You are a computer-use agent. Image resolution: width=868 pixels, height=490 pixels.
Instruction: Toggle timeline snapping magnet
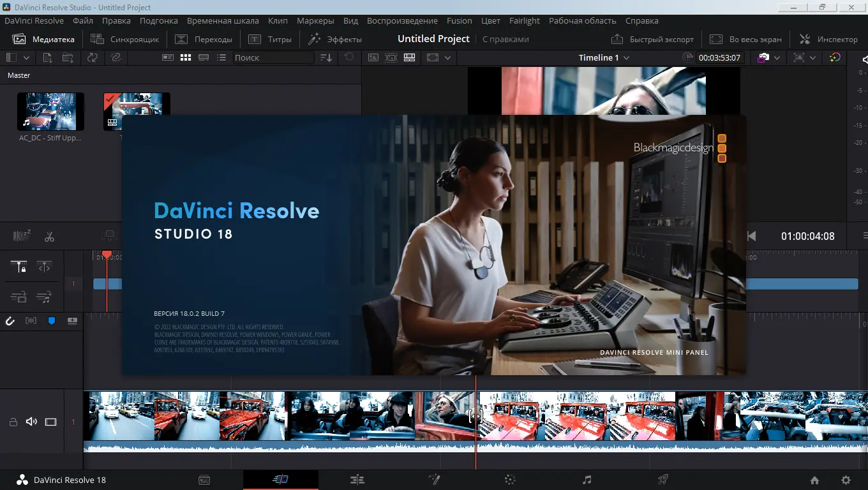click(10, 321)
